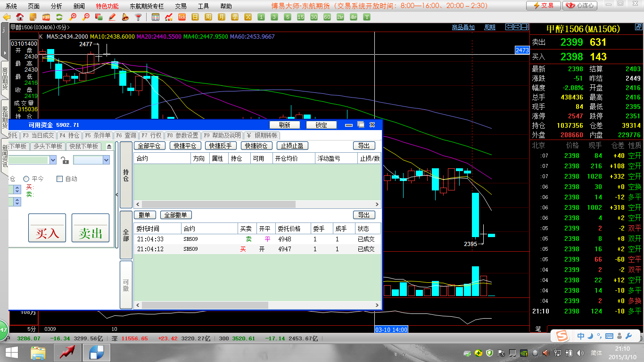Viewport: 644px width, 362px height.
Task: Click the 全部平仓 button
Action: pos(150,146)
